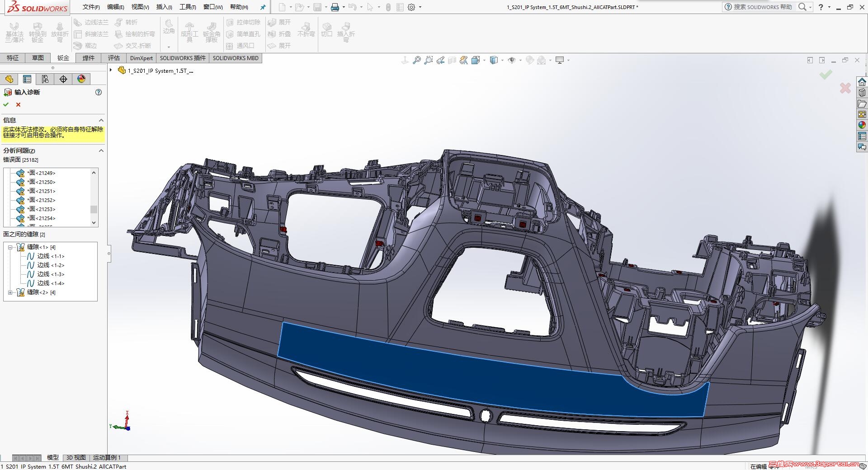
Task: Click the Print icon in top toolbar
Action: tap(335, 7)
